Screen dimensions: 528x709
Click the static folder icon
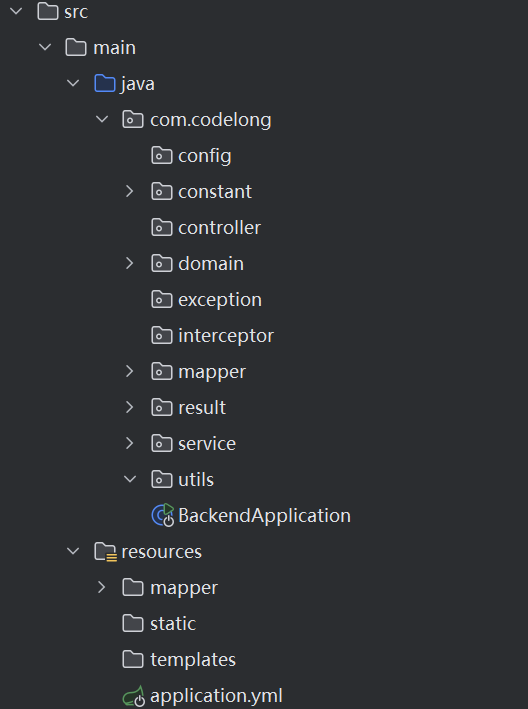pos(133,624)
